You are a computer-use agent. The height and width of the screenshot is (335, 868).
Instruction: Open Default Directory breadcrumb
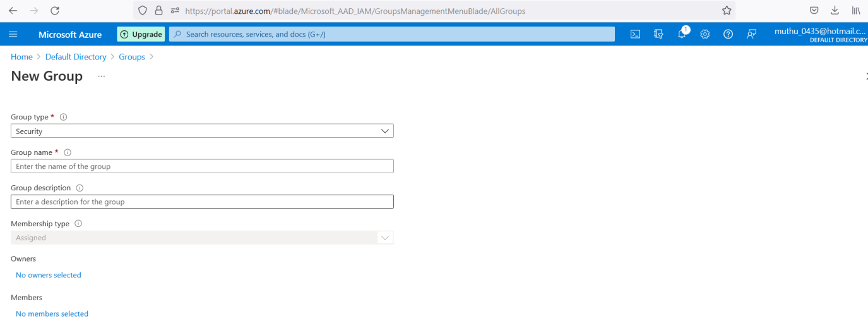[x=76, y=57]
